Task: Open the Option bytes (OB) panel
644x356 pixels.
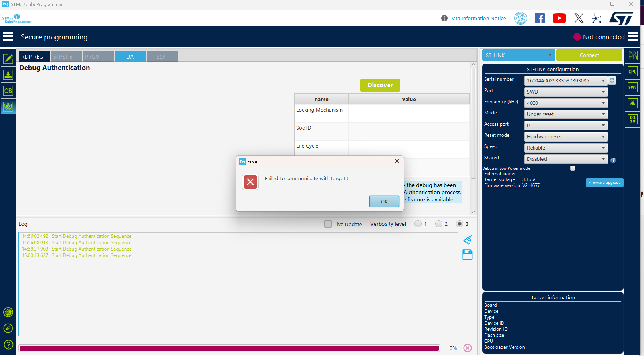Action: click(x=8, y=90)
